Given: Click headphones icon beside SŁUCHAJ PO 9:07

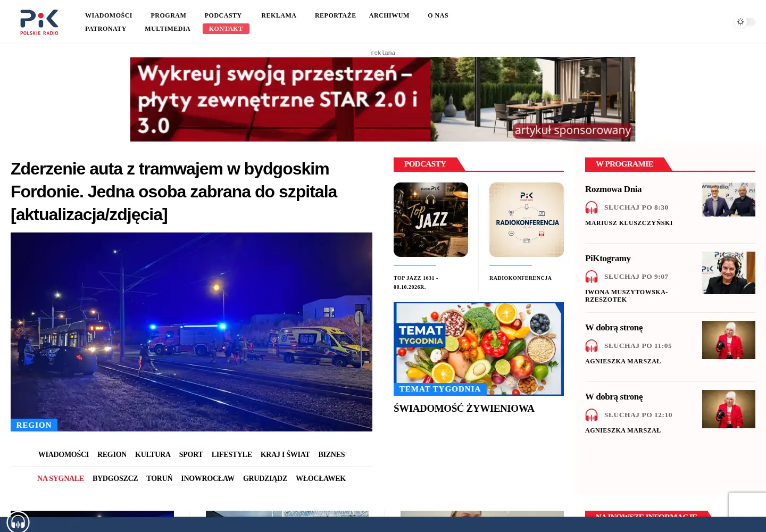Looking at the screenshot, I should (x=592, y=277).
